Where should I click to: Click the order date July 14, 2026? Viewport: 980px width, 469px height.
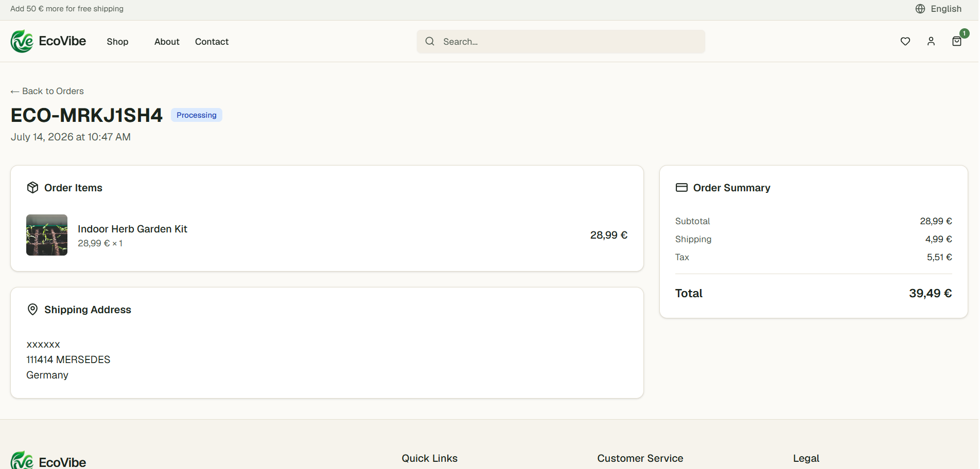click(71, 137)
